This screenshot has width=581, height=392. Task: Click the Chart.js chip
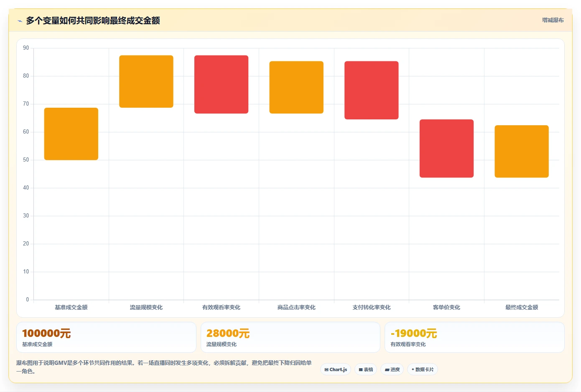coord(336,369)
